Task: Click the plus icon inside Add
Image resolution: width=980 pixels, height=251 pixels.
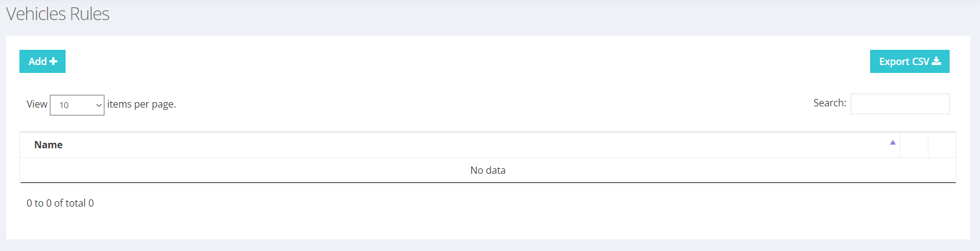Action: tap(53, 61)
